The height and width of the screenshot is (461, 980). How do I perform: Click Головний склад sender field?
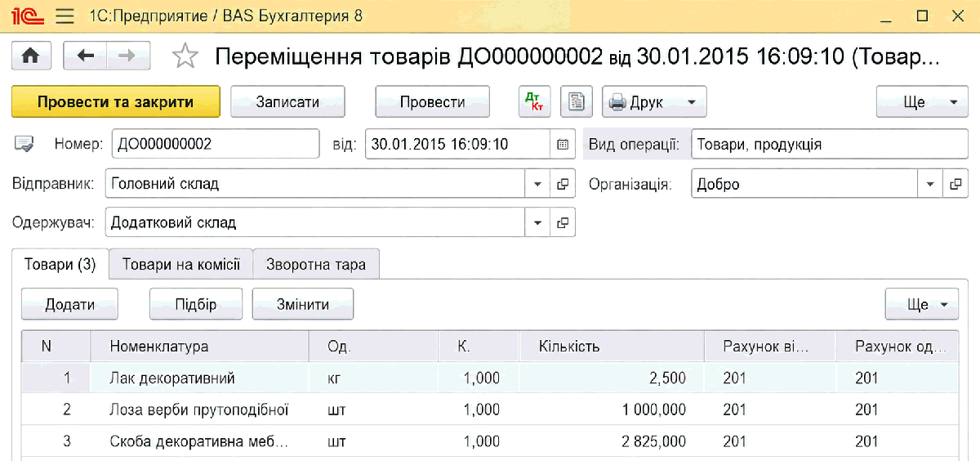[x=315, y=184]
